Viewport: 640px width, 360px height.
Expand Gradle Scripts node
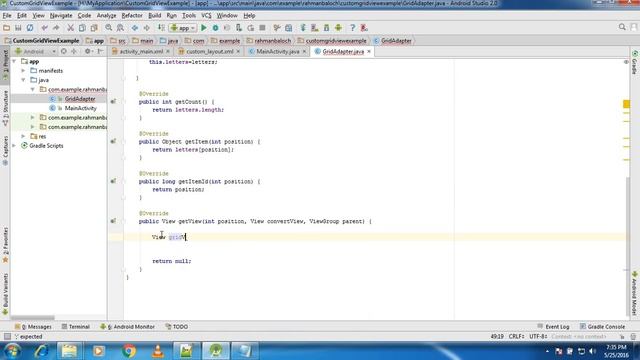pyautogui.click(x=14, y=145)
